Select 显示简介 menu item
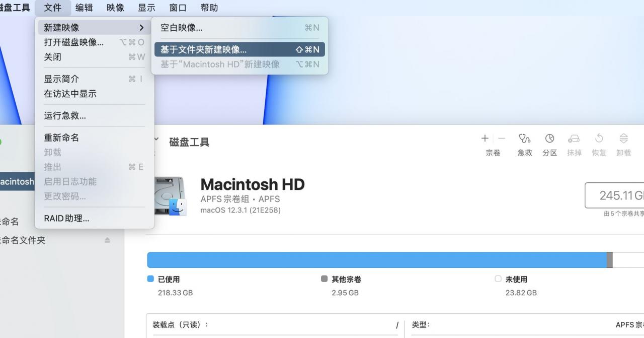Screen dimensions: 644x338 pos(94,79)
